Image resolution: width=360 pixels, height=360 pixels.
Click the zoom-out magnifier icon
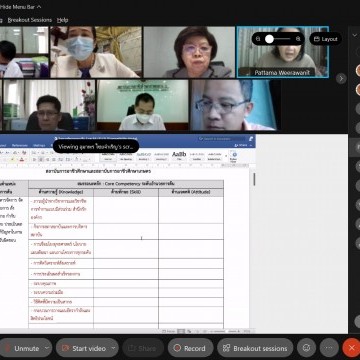[x=258, y=39]
